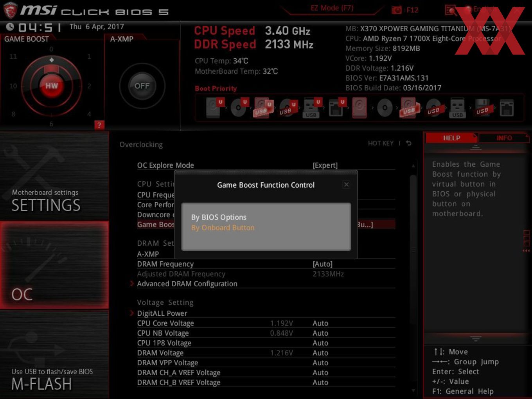The height and width of the screenshot is (399, 532).
Task: Change CPU NB Voltage Auto value
Action: pyautogui.click(x=320, y=333)
